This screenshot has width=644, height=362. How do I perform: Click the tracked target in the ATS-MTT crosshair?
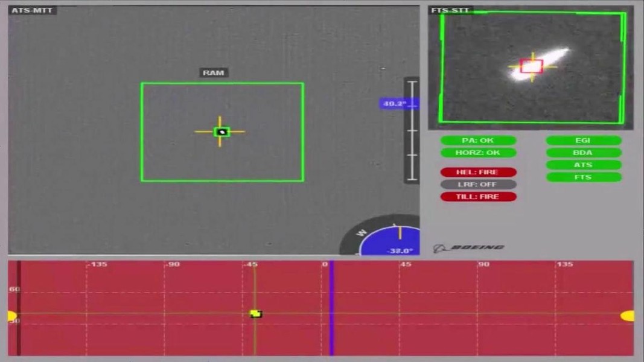[x=222, y=132]
